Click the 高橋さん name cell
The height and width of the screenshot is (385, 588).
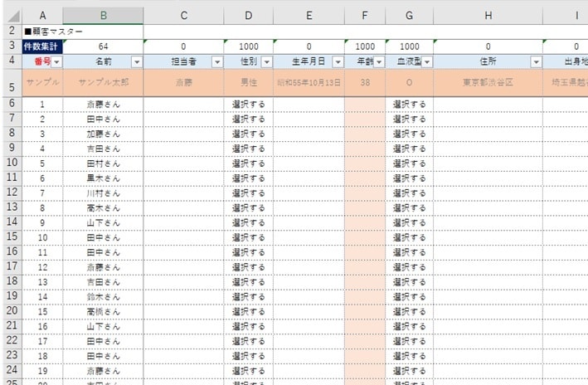coord(103,312)
